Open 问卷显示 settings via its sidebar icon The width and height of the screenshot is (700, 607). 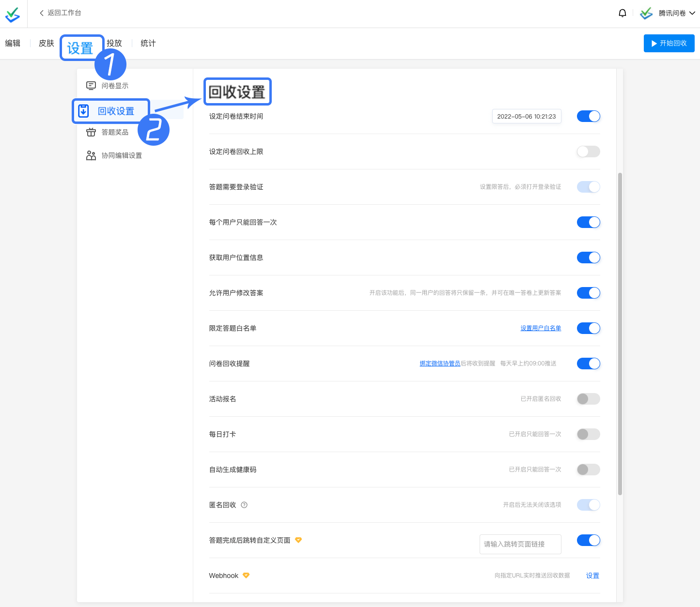(x=91, y=86)
